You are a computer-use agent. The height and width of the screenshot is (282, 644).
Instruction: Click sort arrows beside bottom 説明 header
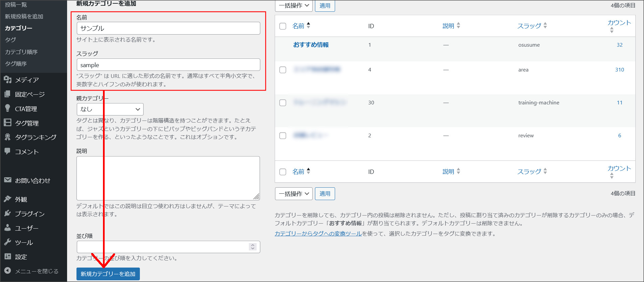(459, 171)
